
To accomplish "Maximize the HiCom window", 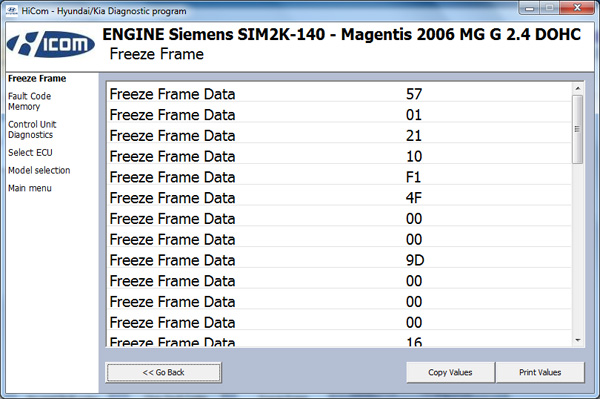I will click(x=549, y=8).
